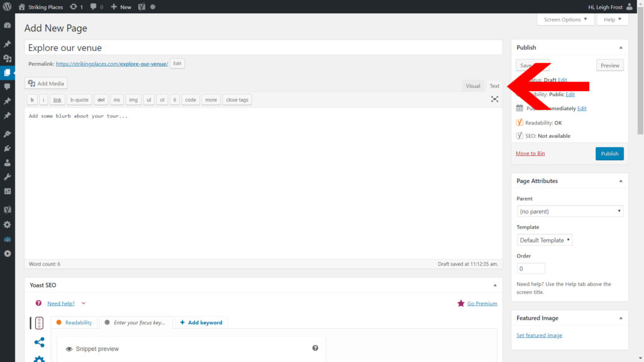Open the Comments sidebar icon

(8, 87)
